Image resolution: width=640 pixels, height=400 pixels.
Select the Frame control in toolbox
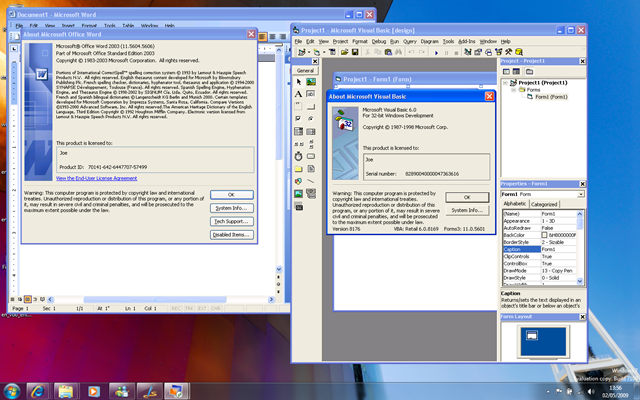(x=298, y=107)
